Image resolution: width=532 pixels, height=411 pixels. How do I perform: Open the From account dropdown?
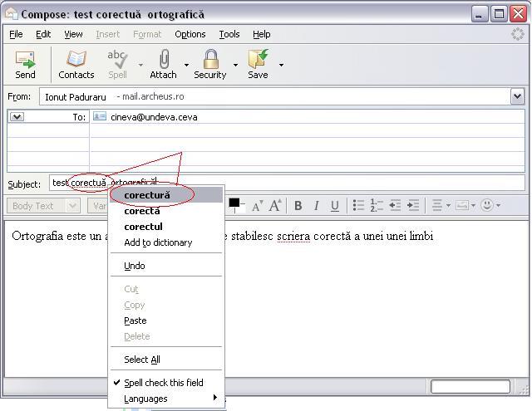pyautogui.click(x=517, y=96)
